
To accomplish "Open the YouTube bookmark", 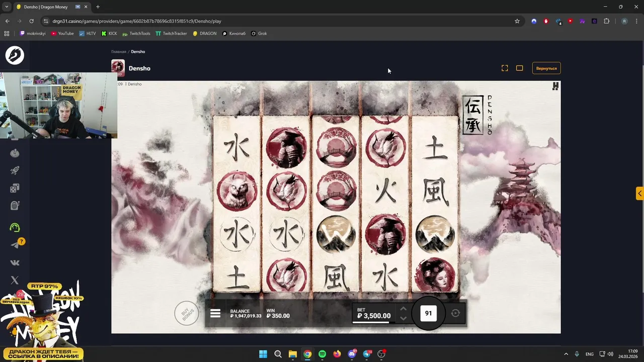I will pyautogui.click(x=62, y=34).
